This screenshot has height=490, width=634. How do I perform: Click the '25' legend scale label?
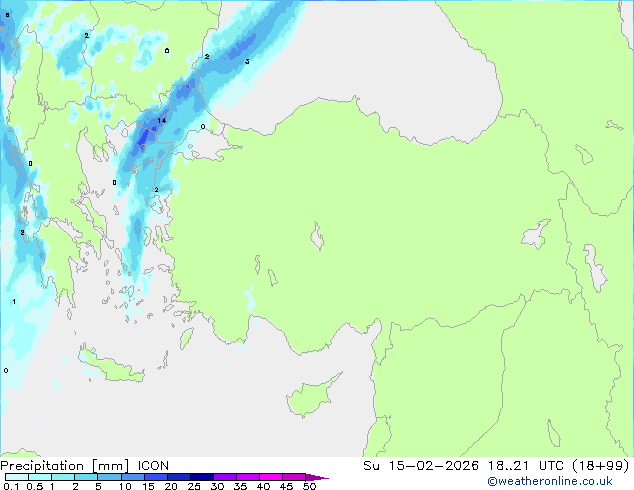pos(194,486)
